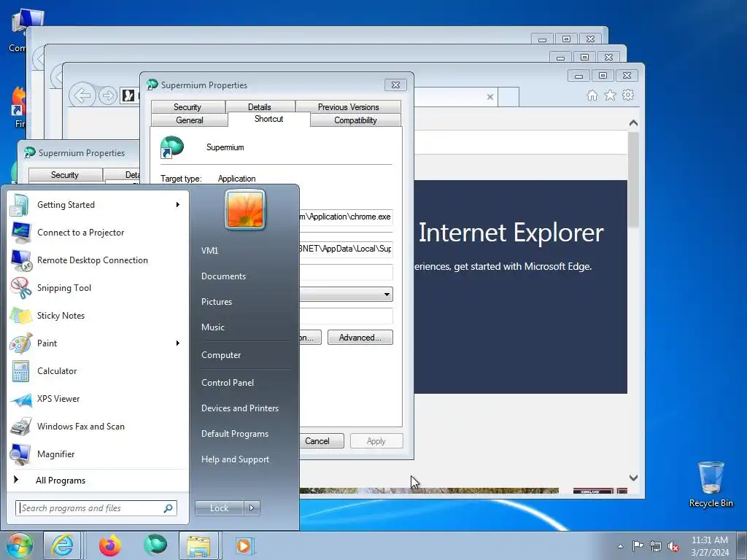Open the Lock options arrow
Screen dimensions: 747x560
pyautogui.click(x=252, y=508)
